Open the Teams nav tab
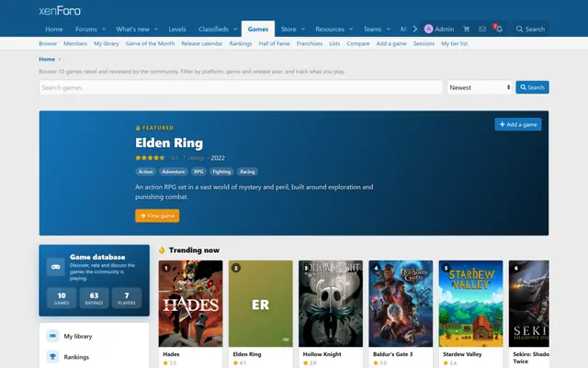The image size is (588, 368). [x=372, y=29]
